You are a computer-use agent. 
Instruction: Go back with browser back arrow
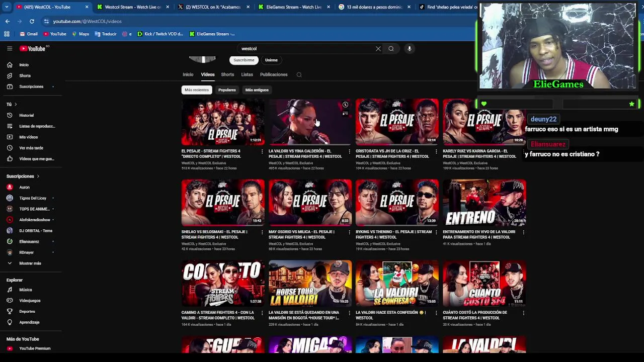(8, 21)
